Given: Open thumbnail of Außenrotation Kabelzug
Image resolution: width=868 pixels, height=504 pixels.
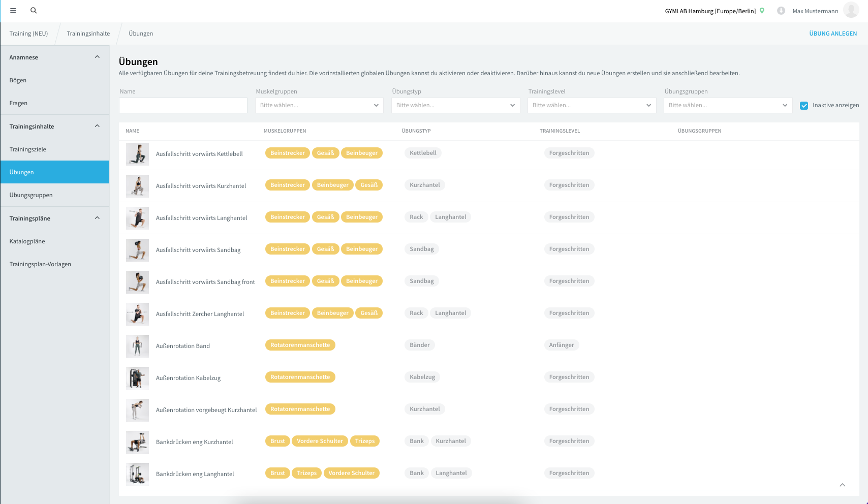Looking at the screenshot, I should click(x=137, y=378).
